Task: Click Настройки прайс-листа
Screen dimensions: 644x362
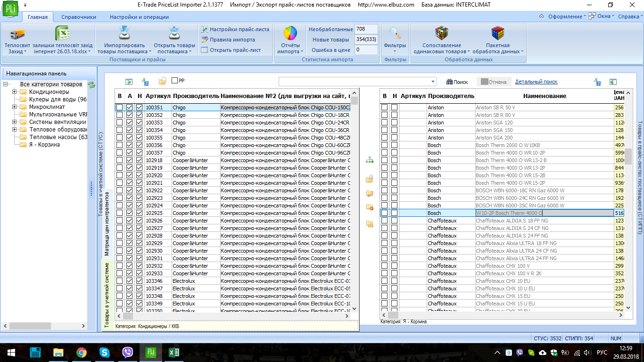Action: coord(235,29)
